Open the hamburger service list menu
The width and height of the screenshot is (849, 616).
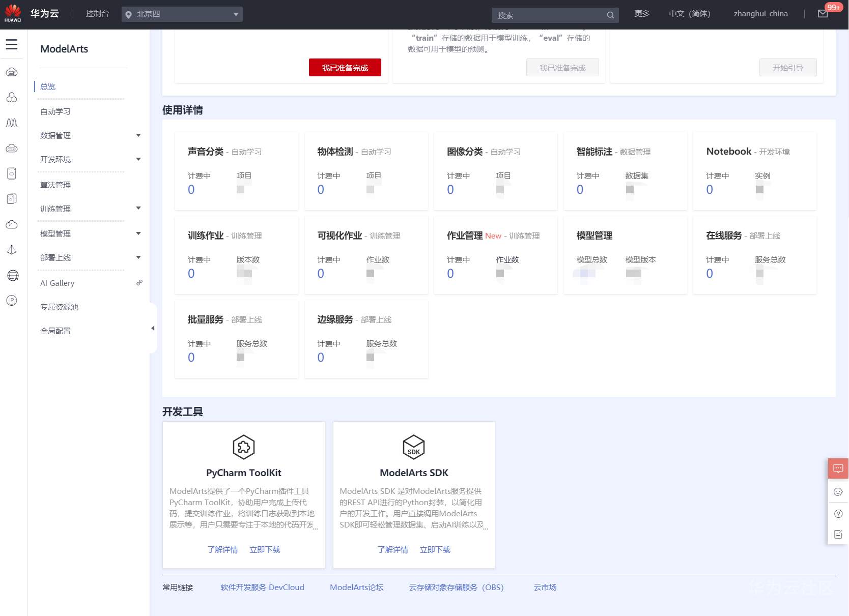click(x=12, y=45)
